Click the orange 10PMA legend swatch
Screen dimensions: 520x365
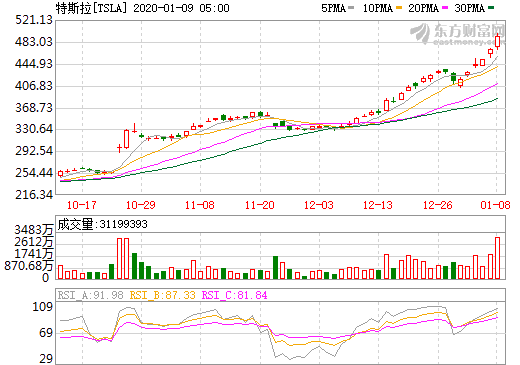[x=399, y=7]
